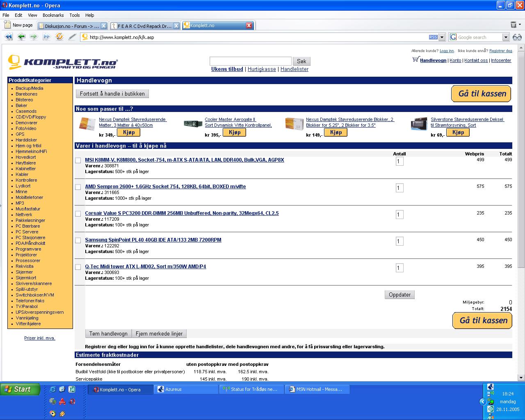The height and width of the screenshot is (420, 525).
Task: Open the Help menu
Action: (x=89, y=15)
